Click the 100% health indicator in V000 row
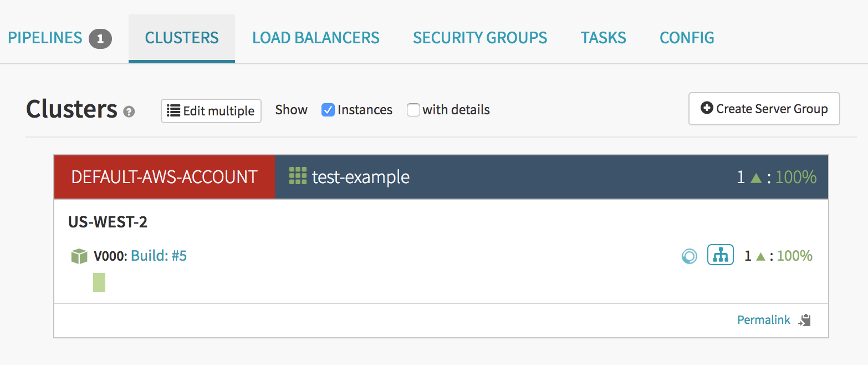Screen dimensions: 868x365 click(x=794, y=256)
